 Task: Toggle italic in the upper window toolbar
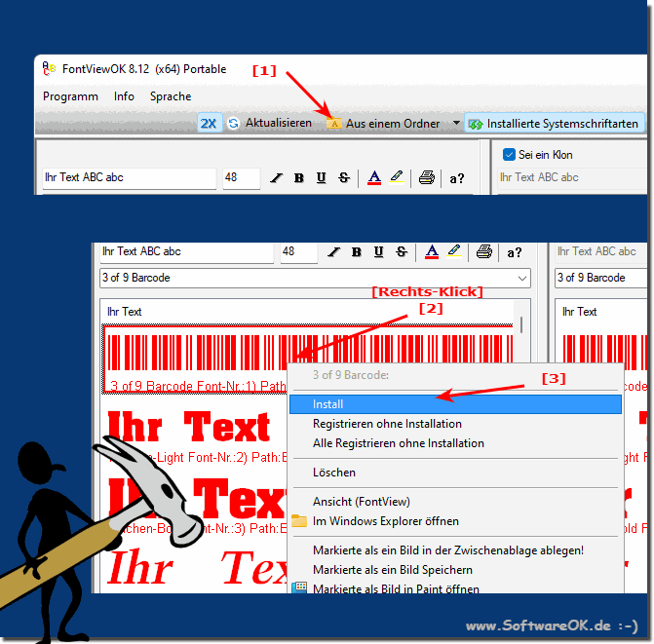pos(276,178)
